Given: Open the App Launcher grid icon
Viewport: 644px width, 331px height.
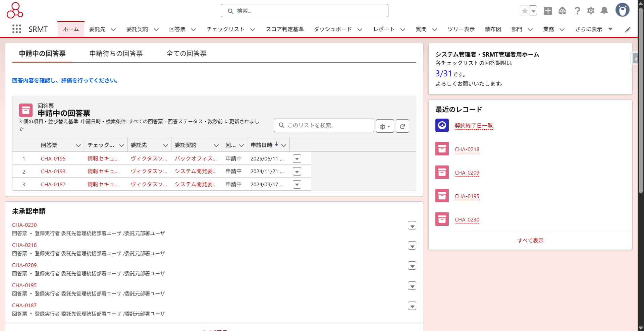Looking at the screenshot, I should (x=17, y=29).
